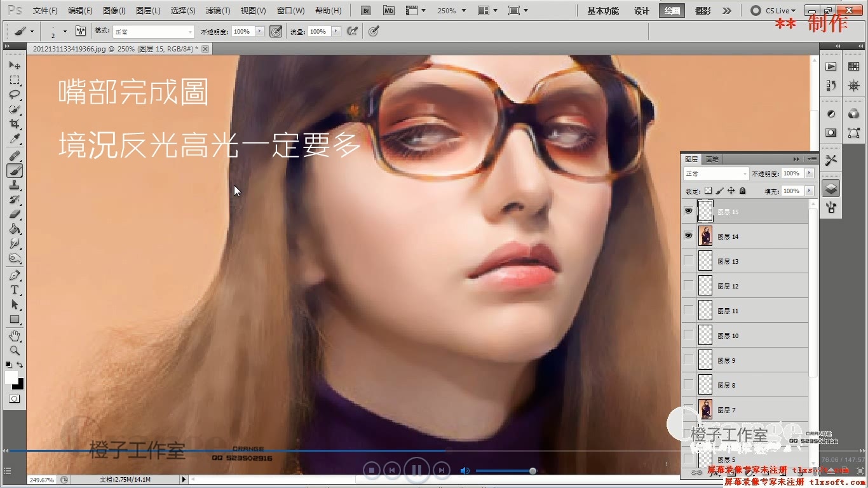Open the Tool Presets dock icon
This screenshot has height=488, width=868.
[x=831, y=161]
